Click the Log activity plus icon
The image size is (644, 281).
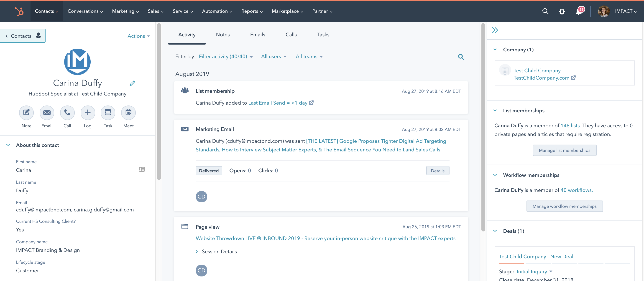[87, 113]
